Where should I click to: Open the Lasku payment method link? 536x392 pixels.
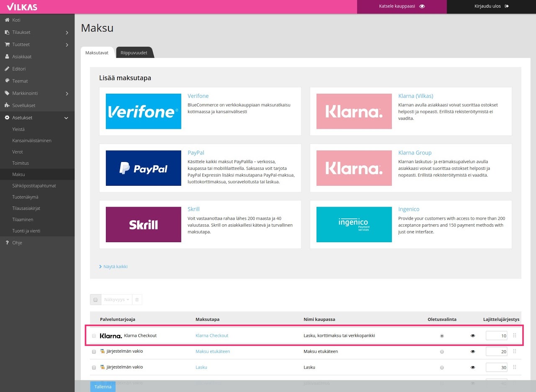(x=201, y=367)
